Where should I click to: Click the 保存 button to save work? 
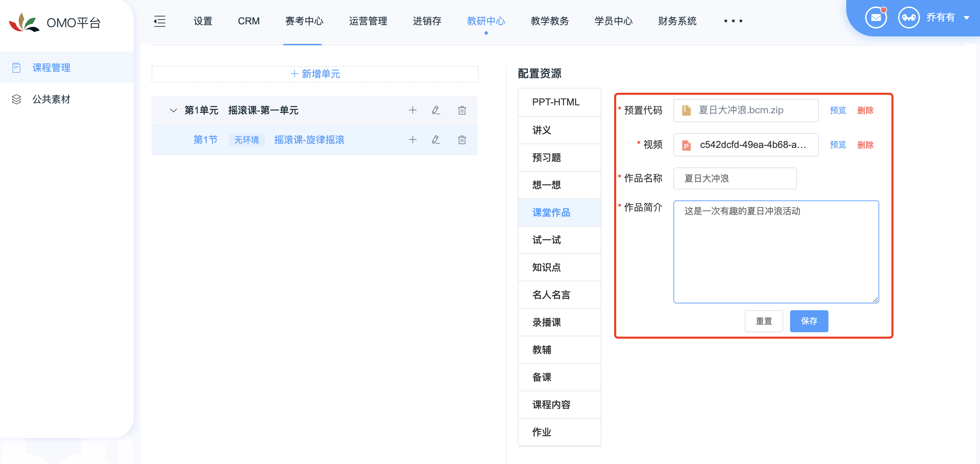pyautogui.click(x=809, y=320)
